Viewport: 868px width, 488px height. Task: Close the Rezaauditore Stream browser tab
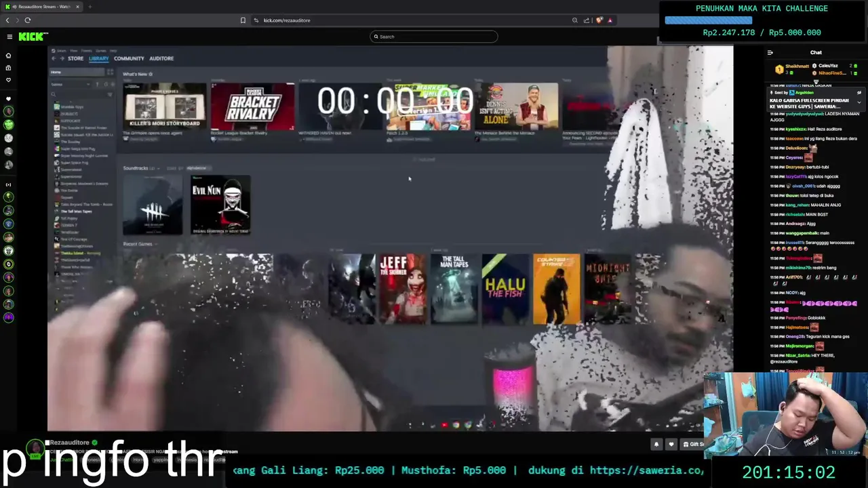point(77,7)
